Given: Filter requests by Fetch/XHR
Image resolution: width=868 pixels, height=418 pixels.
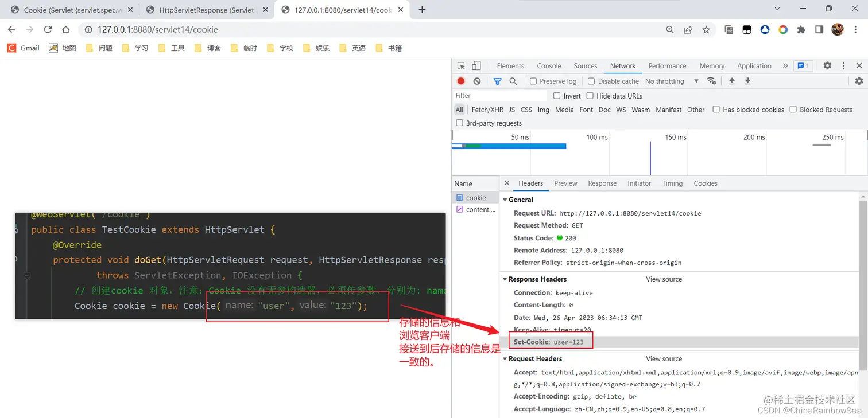Looking at the screenshot, I should (x=487, y=110).
